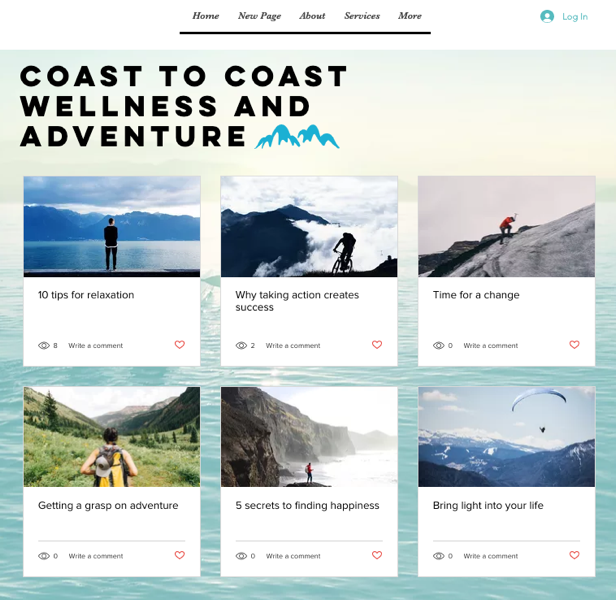Like the '10 tips for relaxation' post

pos(180,345)
